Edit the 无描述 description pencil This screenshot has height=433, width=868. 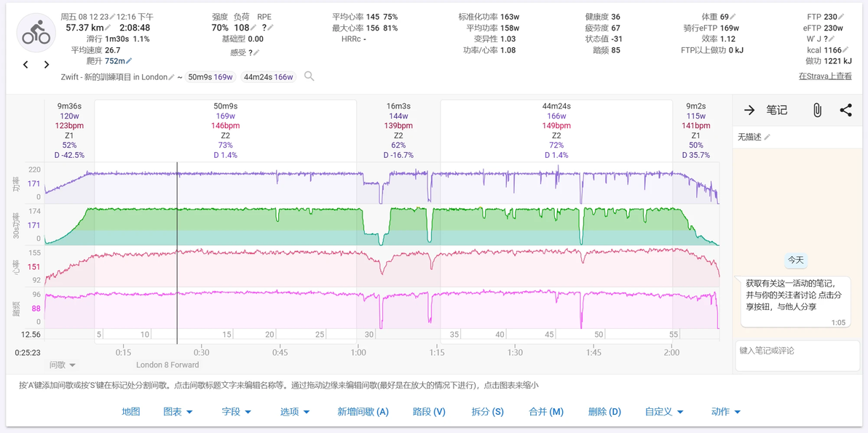tap(767, 137)
